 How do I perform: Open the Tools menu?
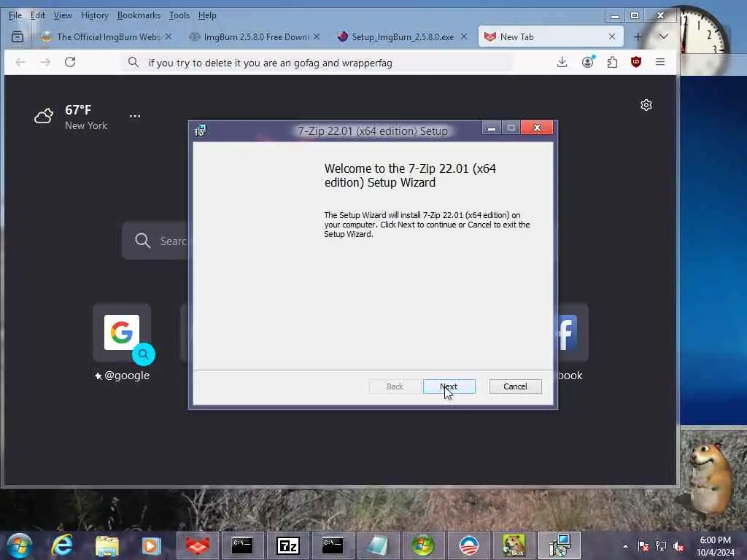point(179,15)
